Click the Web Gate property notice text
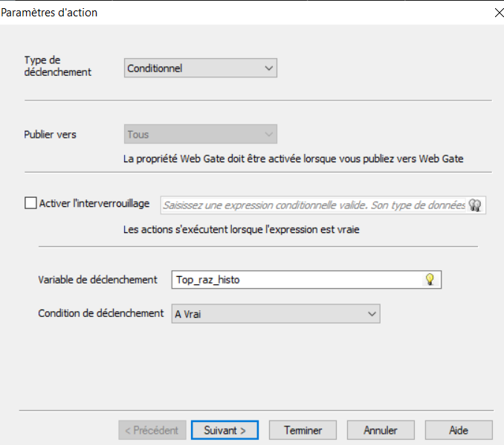Viewport: 504px width, 445px height. pyautogui.click(x=294, y=159)
